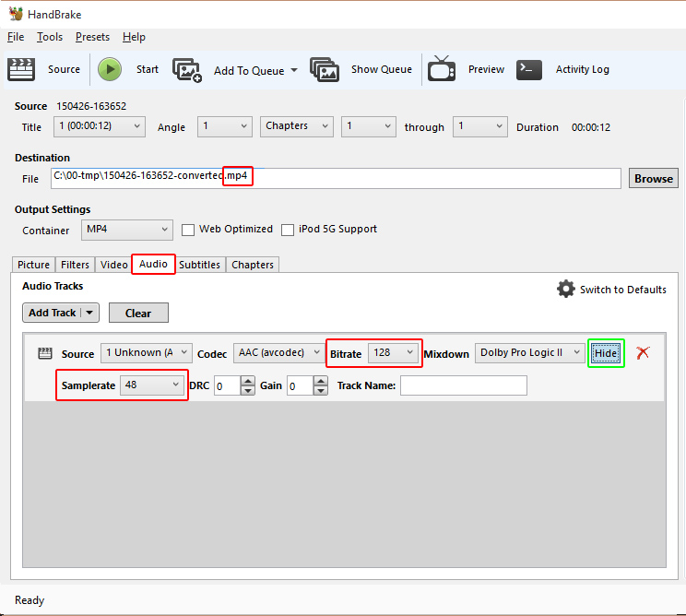
Task: Open the Add Track split-button arrow
Action: [89, 313]
